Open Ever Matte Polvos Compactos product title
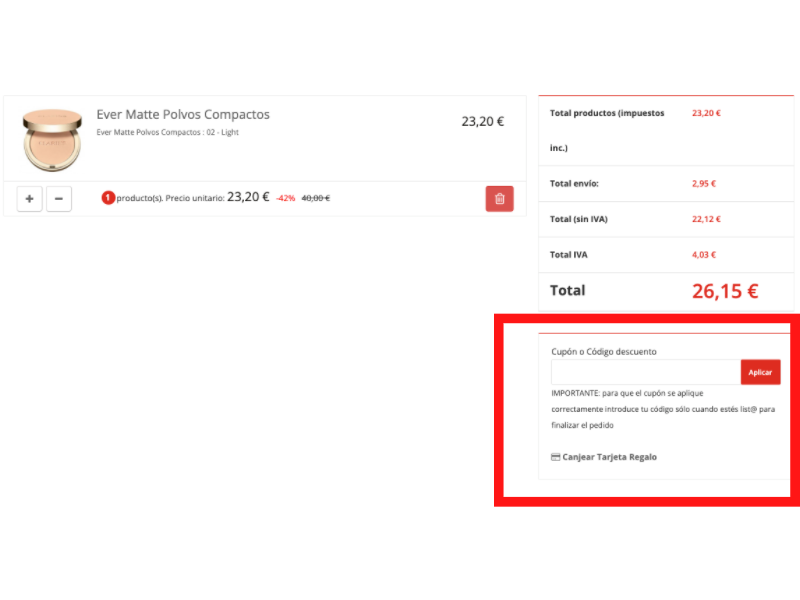The image size is (800, 600). click(x=183, y=114)
